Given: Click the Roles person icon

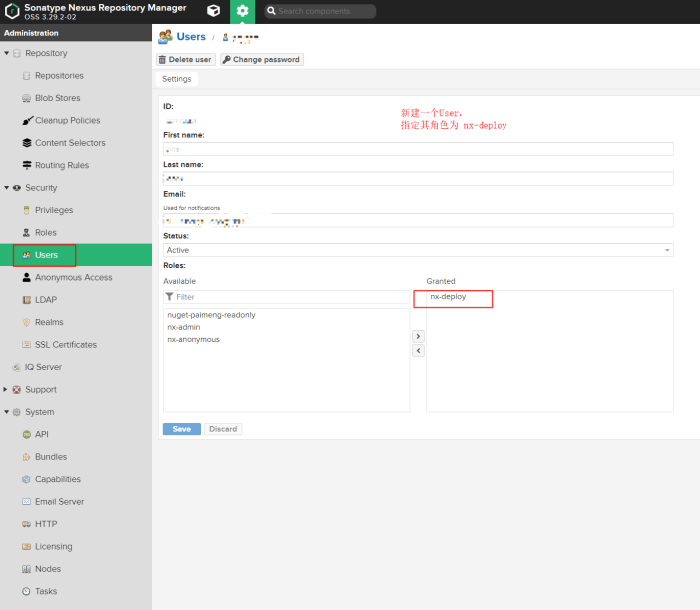Looking at the screenshot, I should [26, 232].
